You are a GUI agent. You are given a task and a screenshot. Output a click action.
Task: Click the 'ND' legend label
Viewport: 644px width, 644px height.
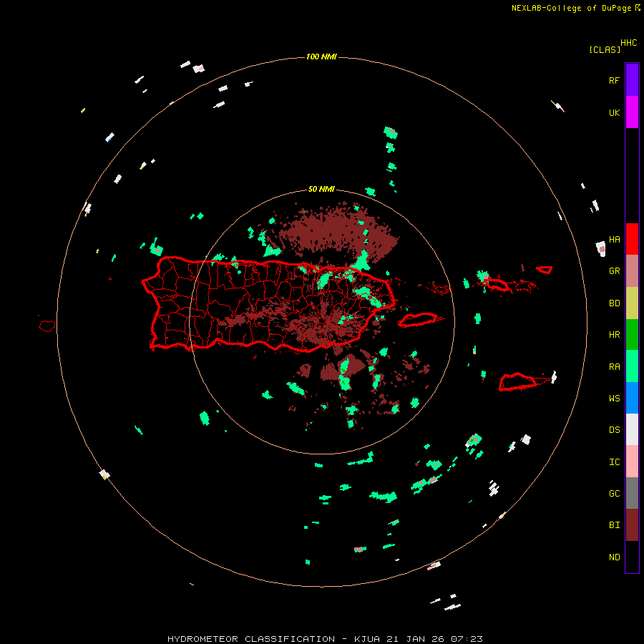click(x=614, y=557)
